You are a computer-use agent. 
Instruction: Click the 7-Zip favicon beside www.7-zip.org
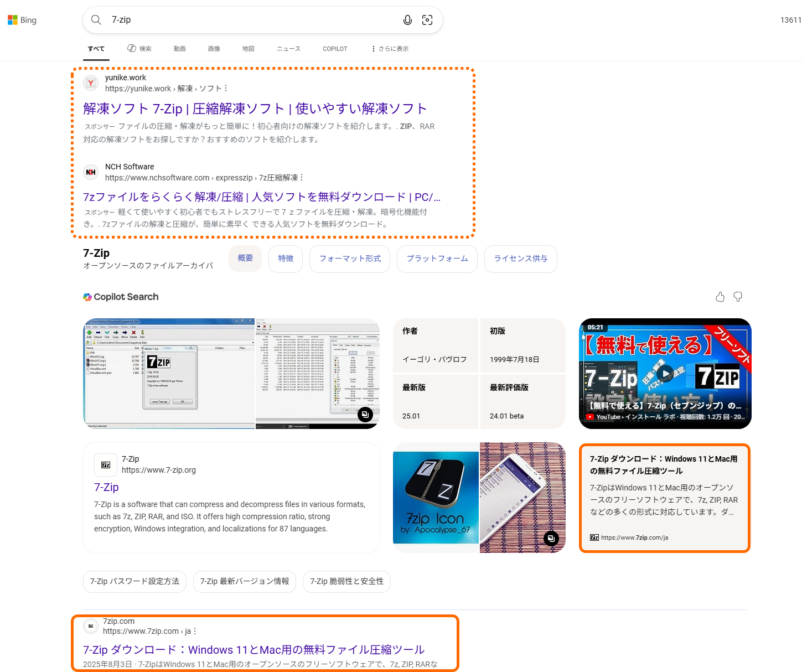(x=105, y=465)
